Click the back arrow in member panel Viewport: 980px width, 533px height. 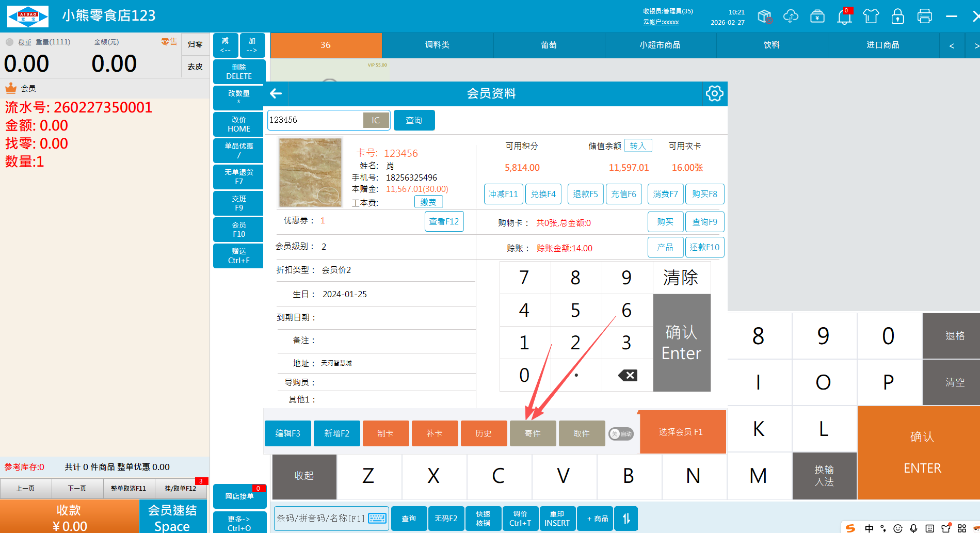pos(276,93)
